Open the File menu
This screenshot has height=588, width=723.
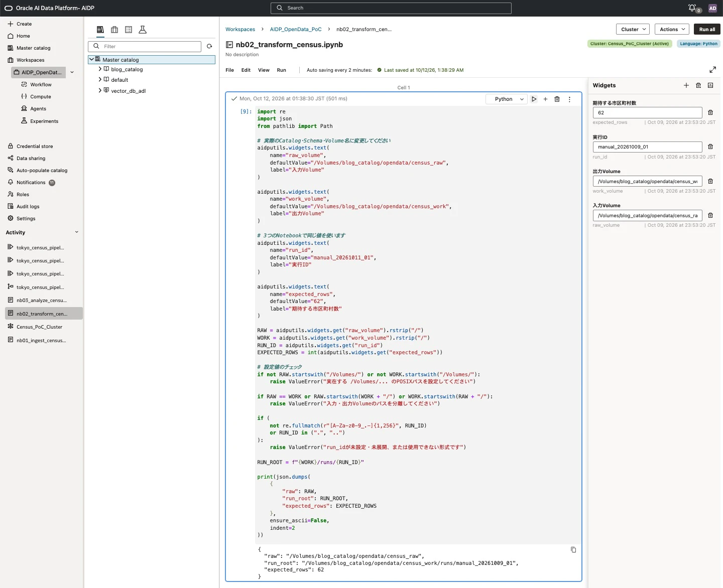click(229, 70)
